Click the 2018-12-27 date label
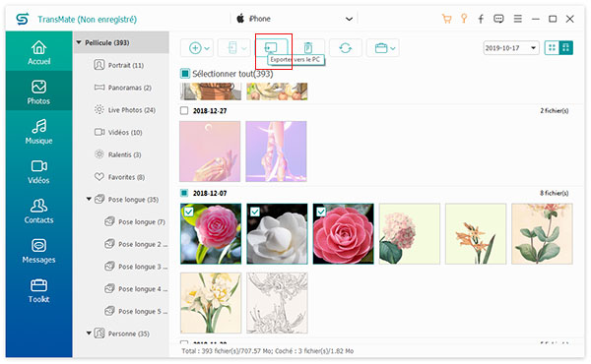The image size is (591, 364). (x=210, y=110)
